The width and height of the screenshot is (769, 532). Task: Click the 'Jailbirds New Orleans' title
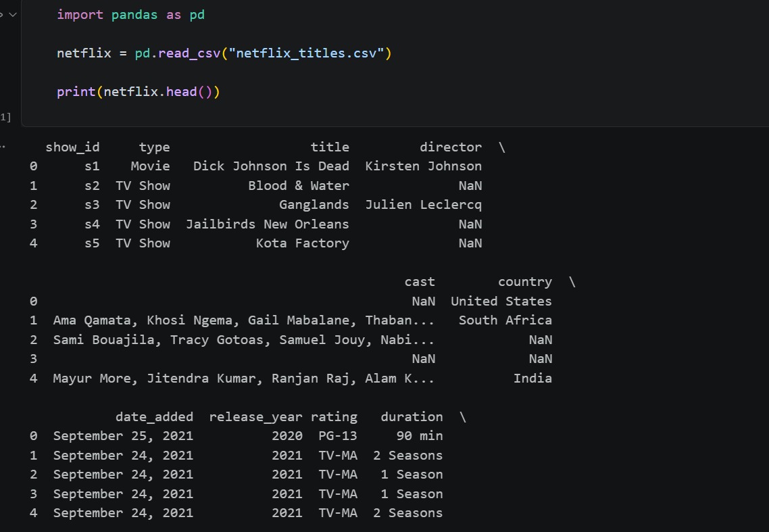tap(268, 224)
